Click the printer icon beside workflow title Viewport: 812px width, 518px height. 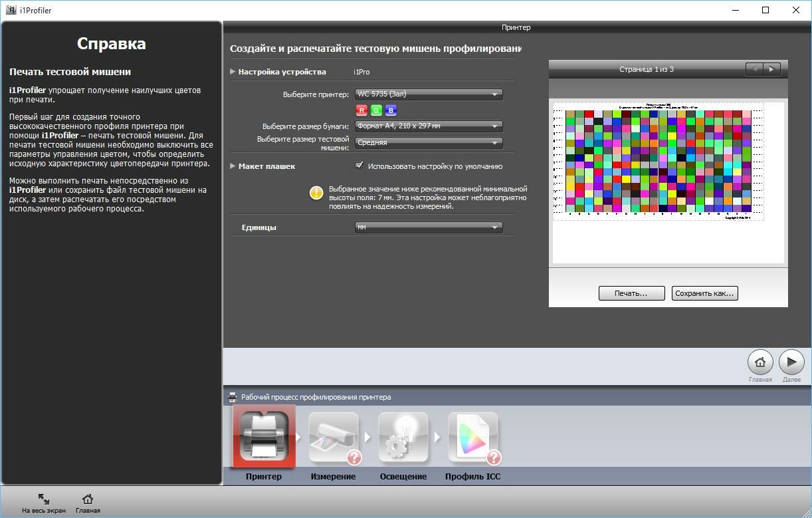pos(232,397)
